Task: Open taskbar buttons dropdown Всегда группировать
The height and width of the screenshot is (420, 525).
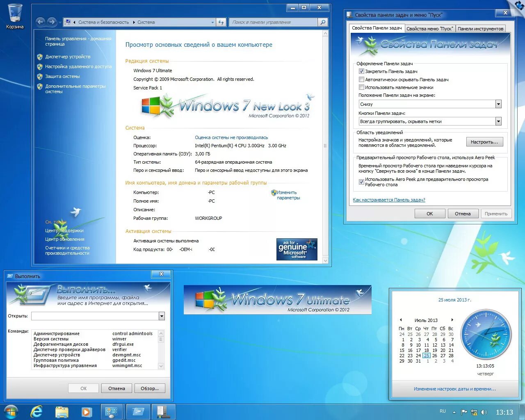Action: click(430, 121)
